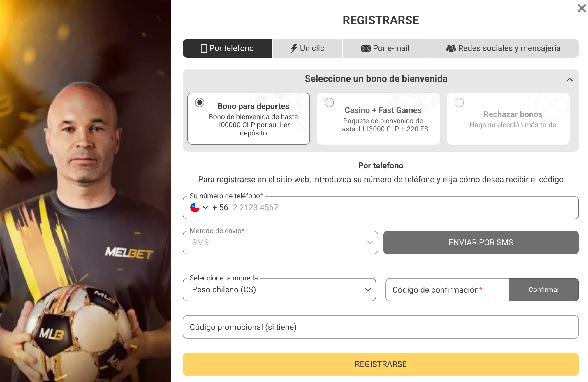The height and width of the screenshot is (382, 588).
Task: Click the lightning bolt Un clic icon
Action: point(294,48)
